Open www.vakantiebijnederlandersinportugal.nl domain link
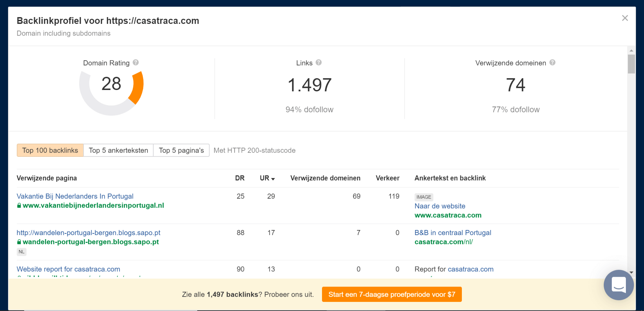644x311 pixels. coord(93,206)
